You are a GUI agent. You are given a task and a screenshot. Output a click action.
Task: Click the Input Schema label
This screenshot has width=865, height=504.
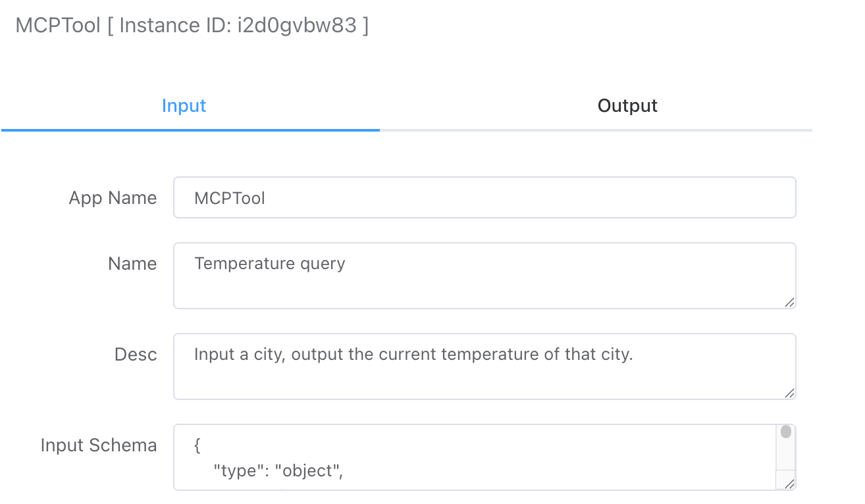[99, 445]
